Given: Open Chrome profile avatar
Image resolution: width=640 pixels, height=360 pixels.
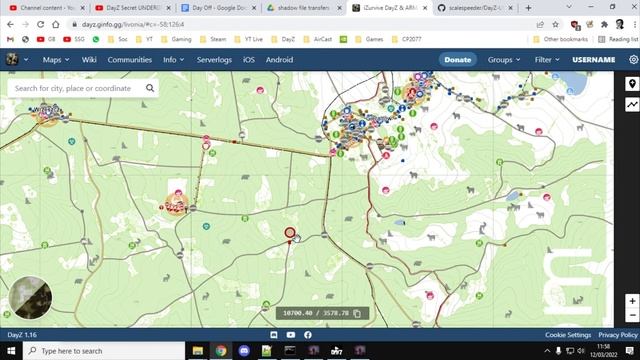Looking at the screenshot, I should [620, 24].
